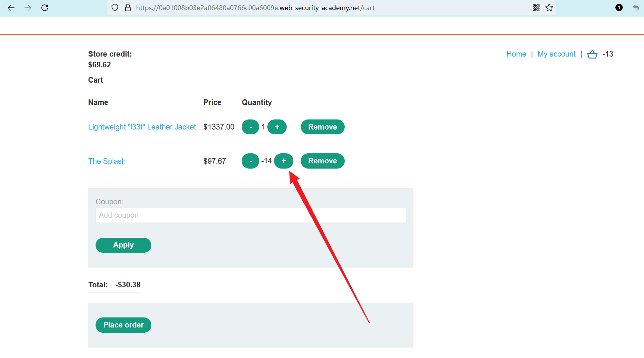This screenshot has height=358, width=644.
Task: Click the undo arrow icon in browser toolbar
Action: click(636, 8)
